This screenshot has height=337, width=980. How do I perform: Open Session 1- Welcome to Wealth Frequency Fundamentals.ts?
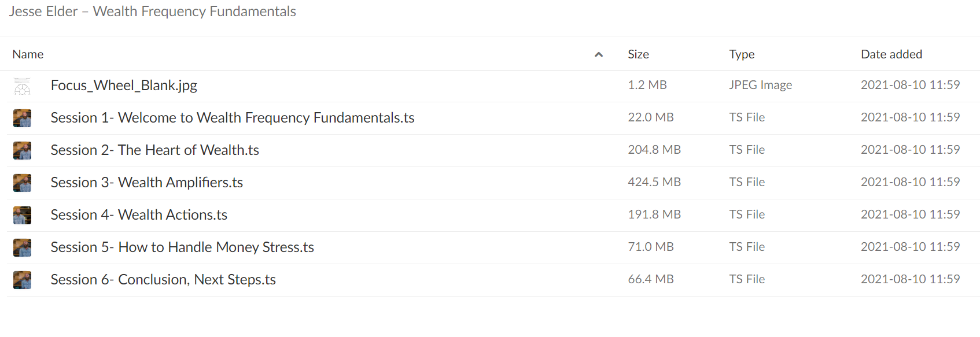(233, 118)
